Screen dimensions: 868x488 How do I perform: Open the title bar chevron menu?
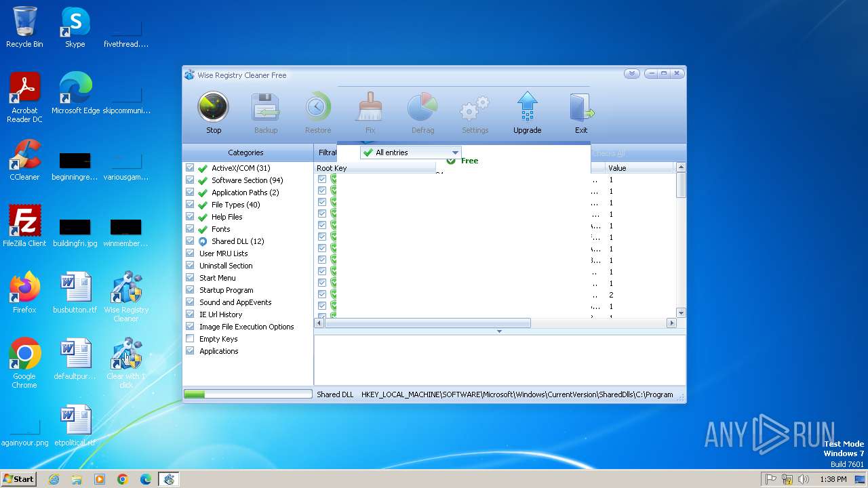[632, 74]
